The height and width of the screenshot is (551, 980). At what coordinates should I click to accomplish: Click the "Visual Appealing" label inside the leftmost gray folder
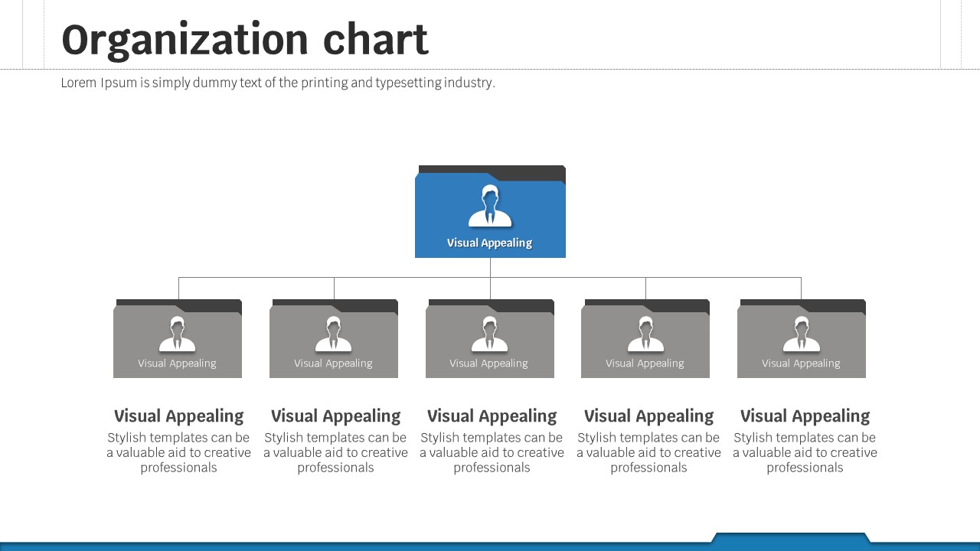178,364
